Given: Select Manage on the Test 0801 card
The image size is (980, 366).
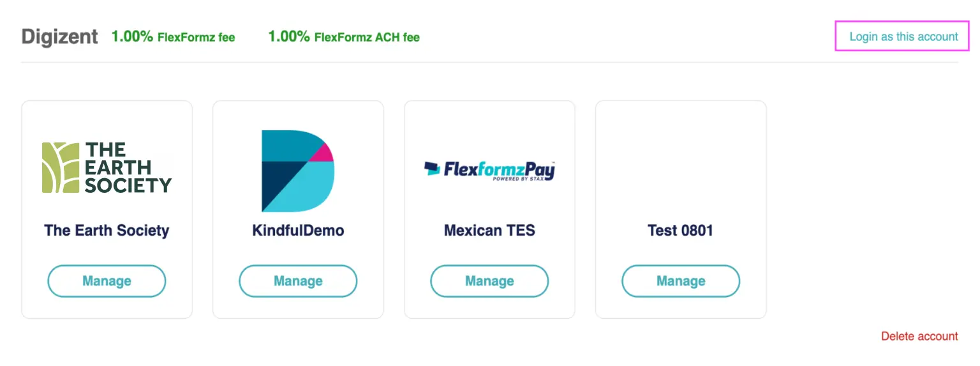Looking at the screenshot, I should point(681,281).
